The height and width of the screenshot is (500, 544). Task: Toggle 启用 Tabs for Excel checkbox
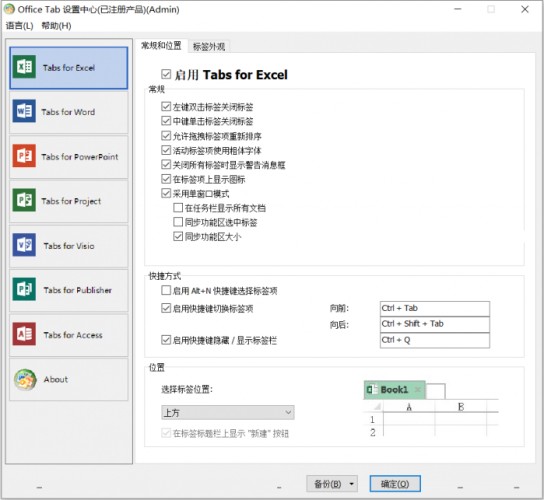[166, 74]
